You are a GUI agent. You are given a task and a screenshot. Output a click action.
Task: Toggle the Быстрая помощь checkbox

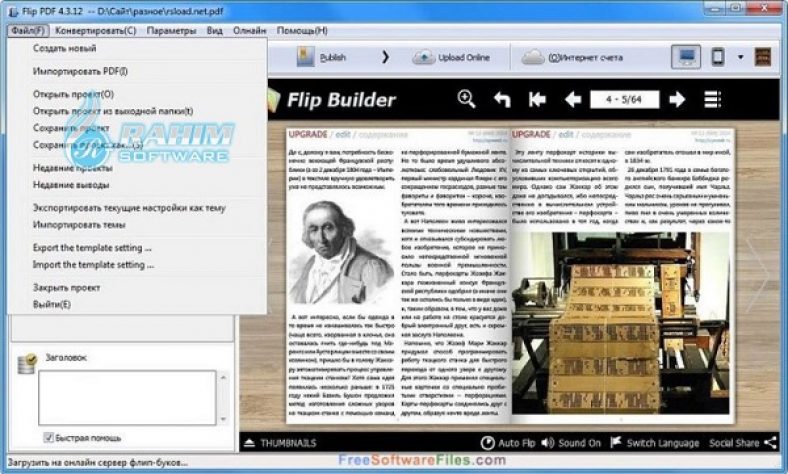click(49, 438)
